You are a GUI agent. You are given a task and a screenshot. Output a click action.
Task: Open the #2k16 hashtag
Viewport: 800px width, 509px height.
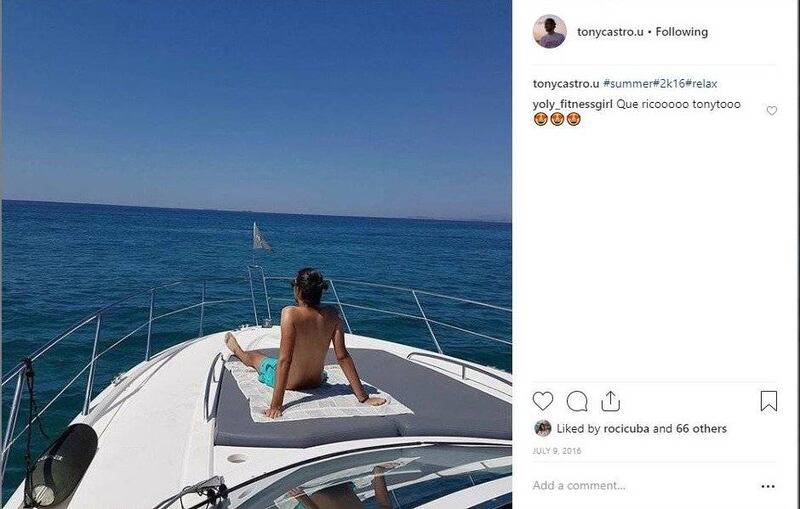[669, 84]
